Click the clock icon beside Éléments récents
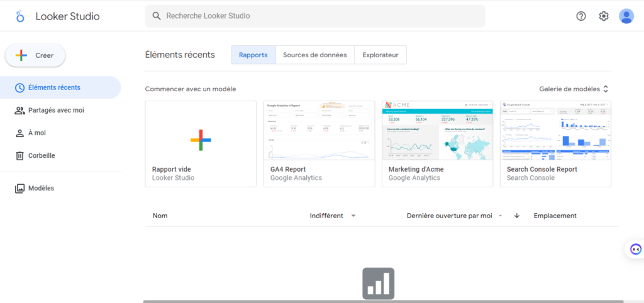This screenshot has width=644, height=303. 19,87
